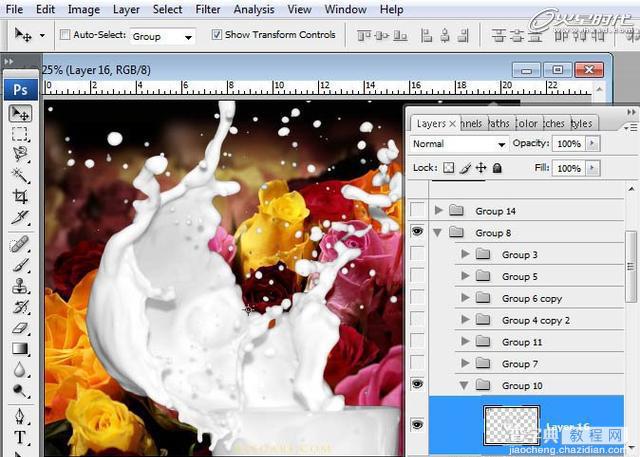The width and height of the screenshot is (640, 457).
Task: Select the Slice tool
Action: pyautogui.click(x=20, y=217)
